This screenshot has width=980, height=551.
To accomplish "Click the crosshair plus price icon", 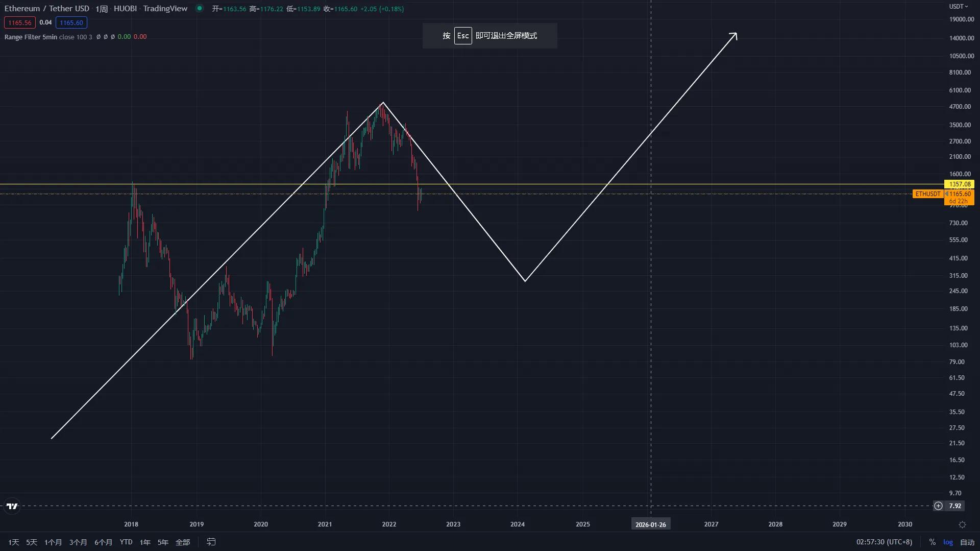I will 938,506.
